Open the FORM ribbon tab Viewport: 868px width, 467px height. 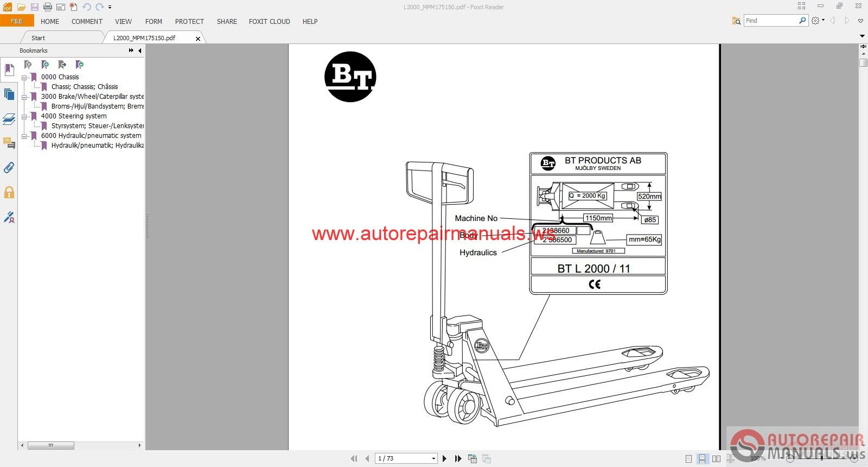[154, 22]
